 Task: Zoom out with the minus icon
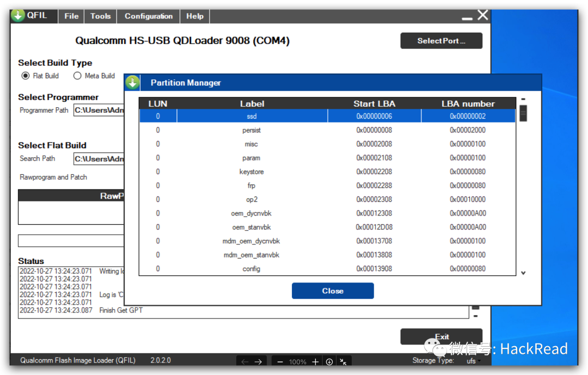280,362
